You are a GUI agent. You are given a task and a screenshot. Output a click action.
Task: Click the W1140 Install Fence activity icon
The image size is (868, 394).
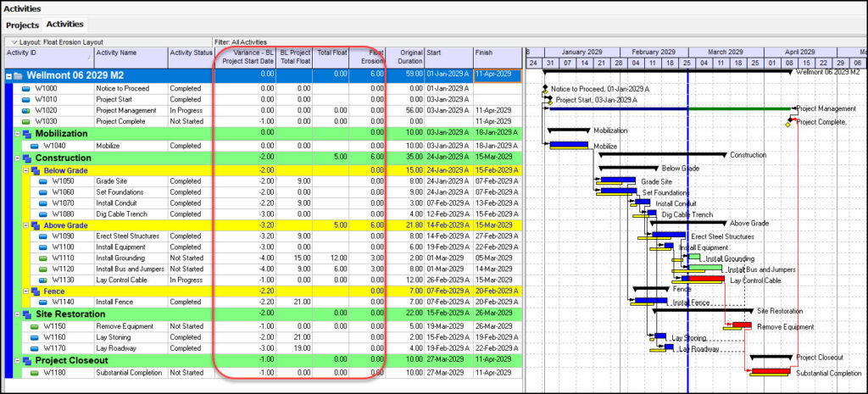[42, 302]
